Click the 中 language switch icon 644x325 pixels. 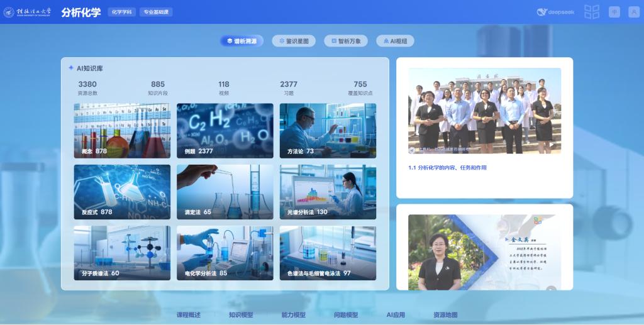[614, 12]
